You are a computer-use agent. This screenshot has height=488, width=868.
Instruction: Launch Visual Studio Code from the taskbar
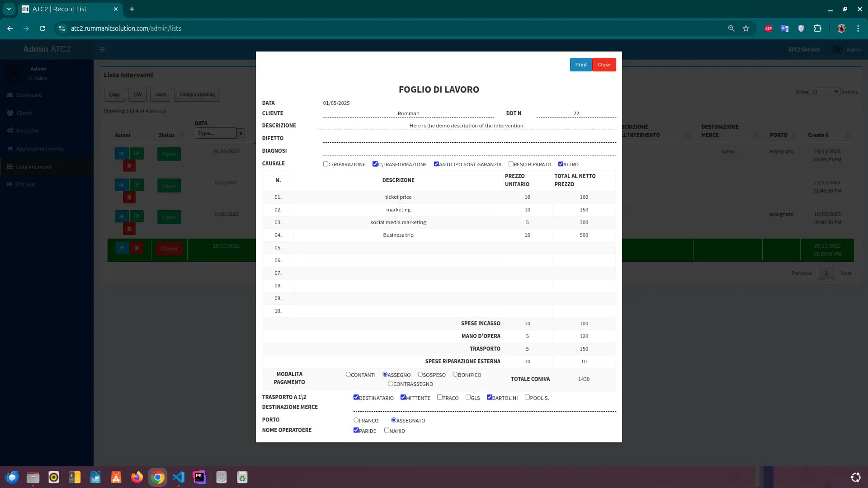point(179,477)
